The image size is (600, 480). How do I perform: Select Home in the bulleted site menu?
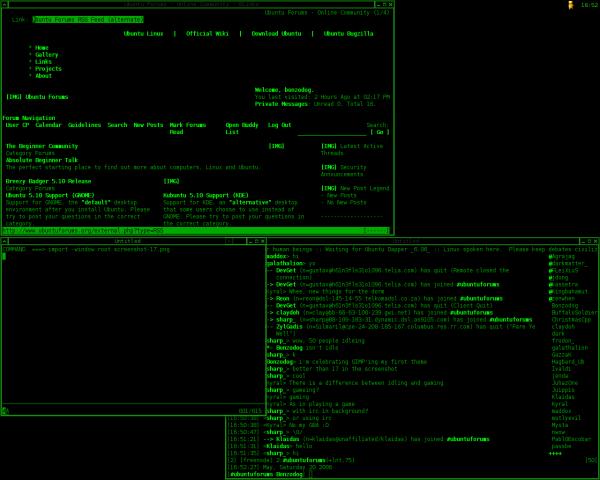[42, 48]
